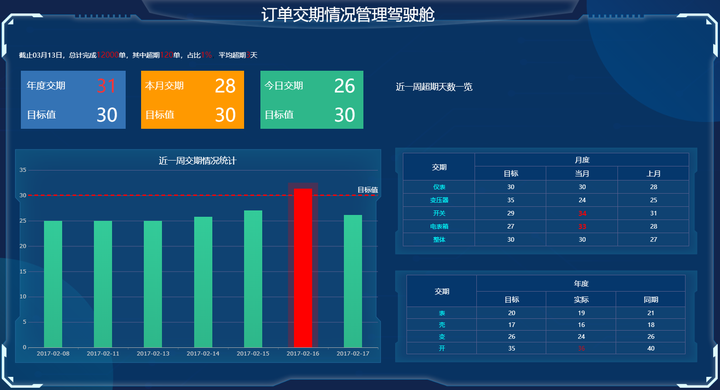Click the 壳 row label in 年度 table

click(442, 325)
